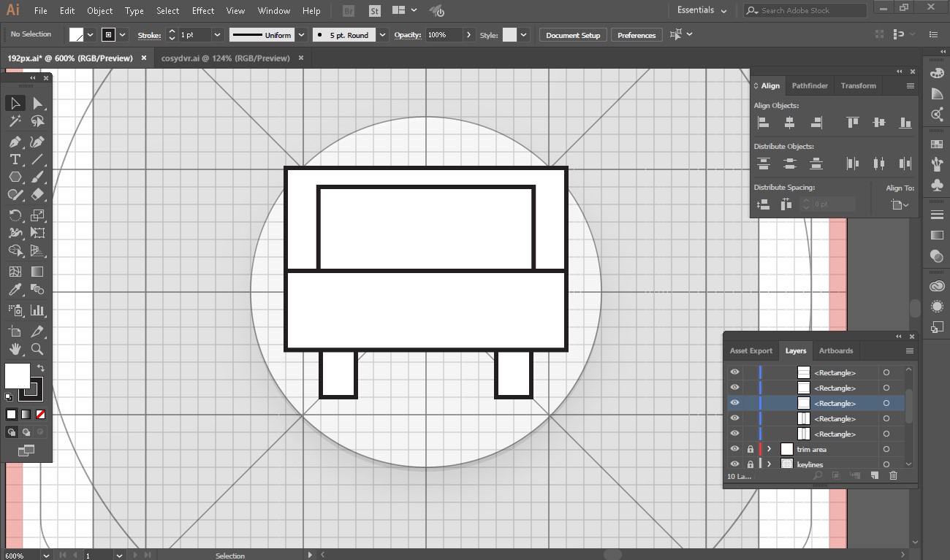Image resolution: width=950 pixels, height=560 pixels.
Task: Click the Fill color swatch in toolbox
Action: click(x=17, y=375)
